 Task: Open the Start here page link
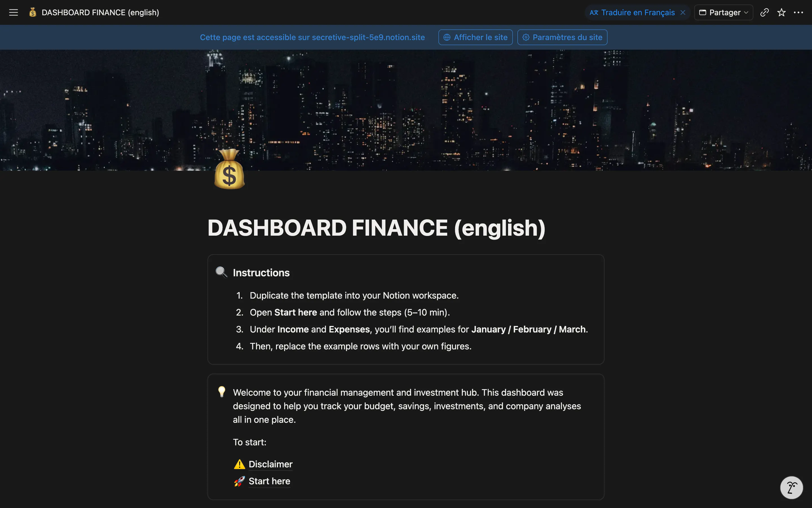tap(270, 481)
